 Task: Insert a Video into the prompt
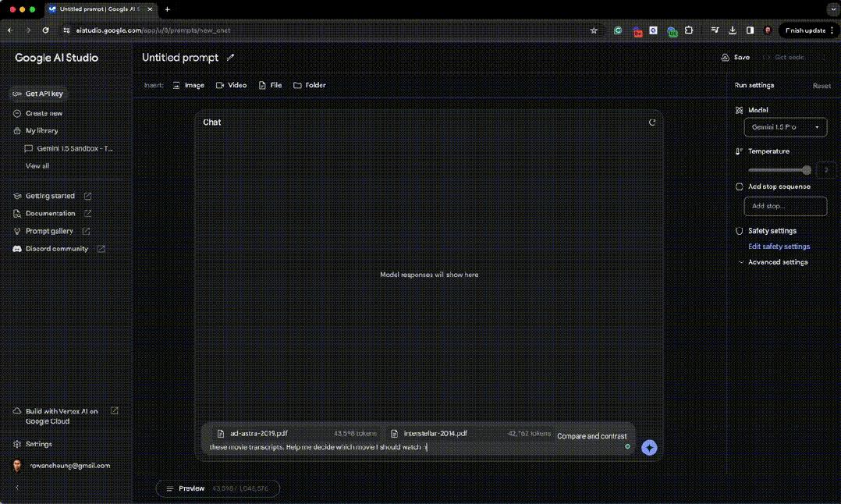point(231,85)
